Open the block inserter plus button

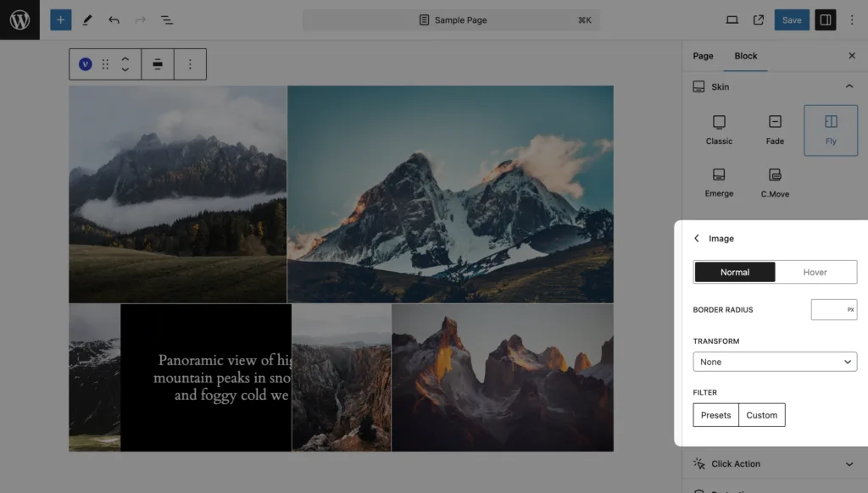click(x=60, y=20)
